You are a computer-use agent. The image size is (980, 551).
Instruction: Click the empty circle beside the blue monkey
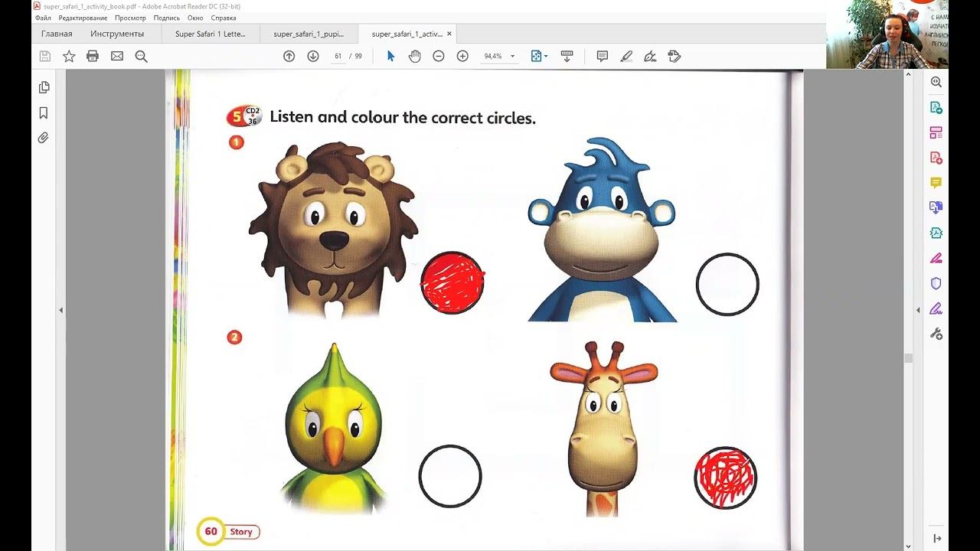pyautogui.click(x=727, y=285)
